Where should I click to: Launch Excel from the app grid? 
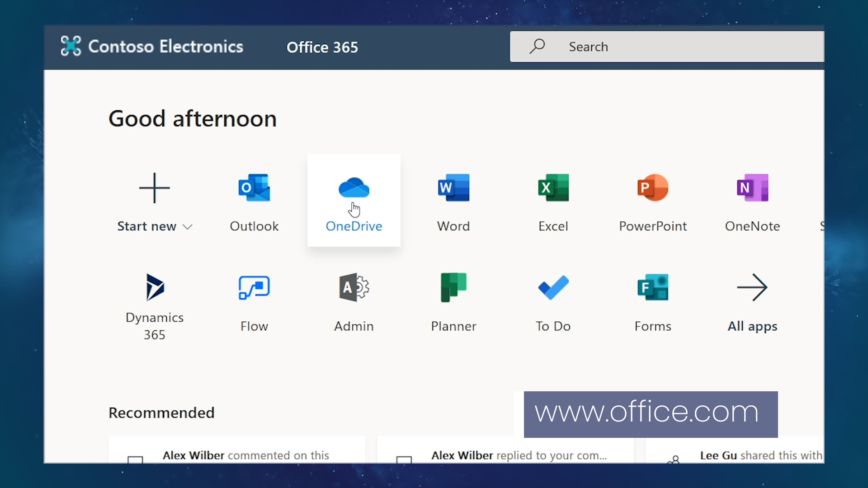(x=553, y=188)
